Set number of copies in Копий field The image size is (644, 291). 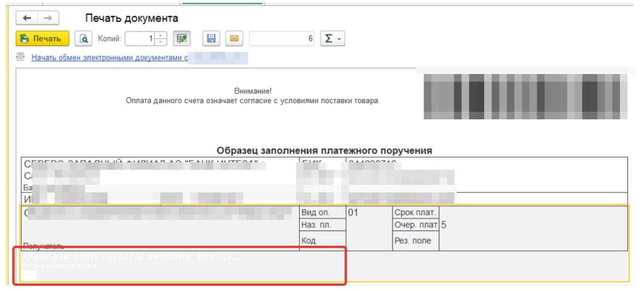[x=140, y=38]
